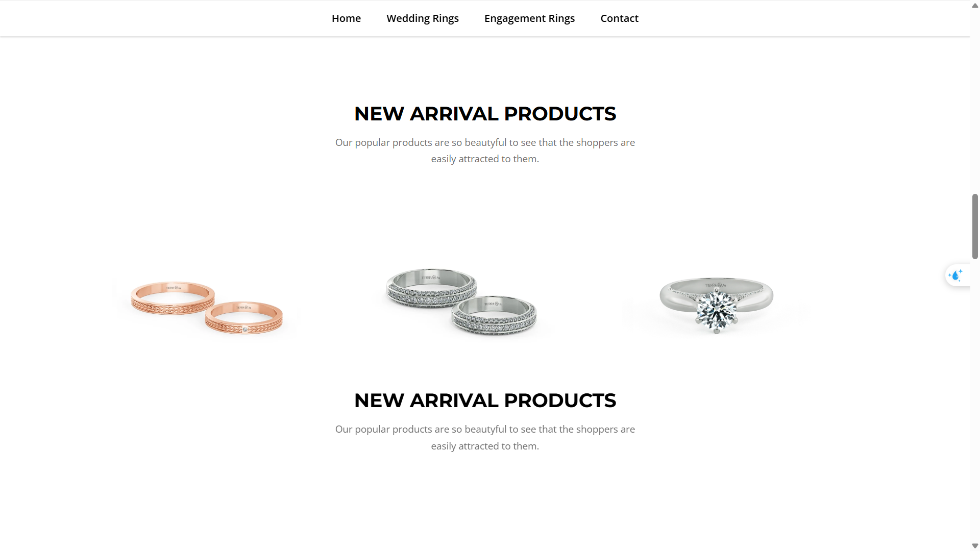Screen dimensions: 980x551
Task: Click the blue water drop sparkle icon
Action: click(955, 275)
